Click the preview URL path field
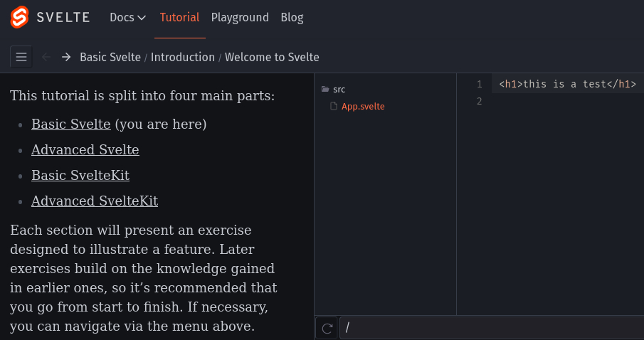644x340 pixels. tap(492, 328)
